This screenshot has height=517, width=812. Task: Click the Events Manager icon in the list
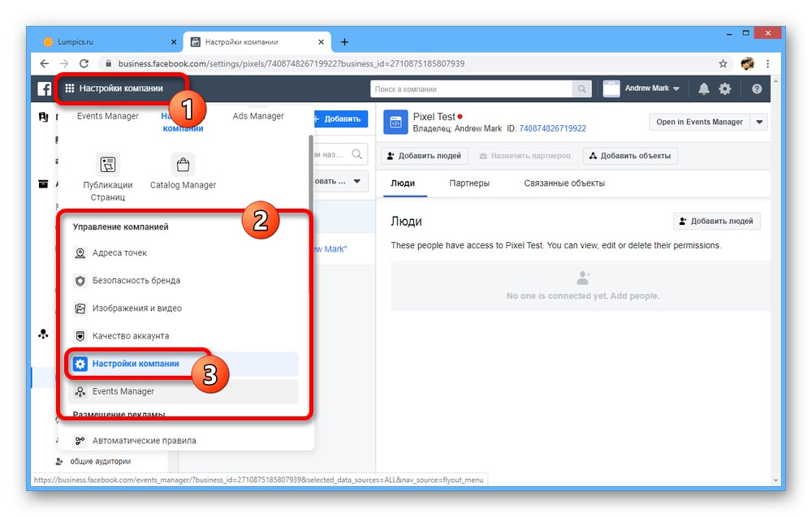(80, 392)
